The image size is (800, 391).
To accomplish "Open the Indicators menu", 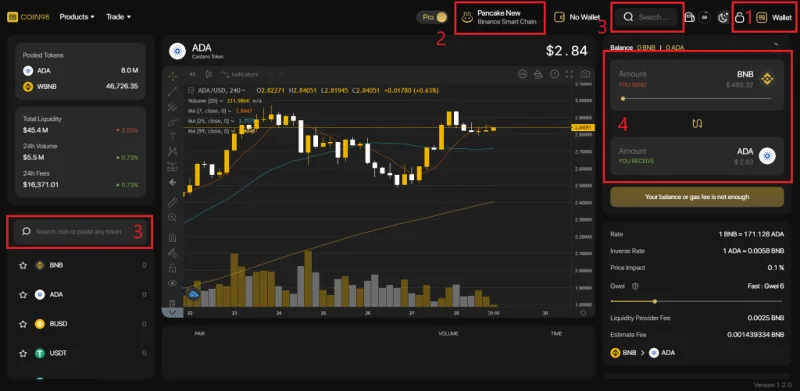I will pos(240,75).
